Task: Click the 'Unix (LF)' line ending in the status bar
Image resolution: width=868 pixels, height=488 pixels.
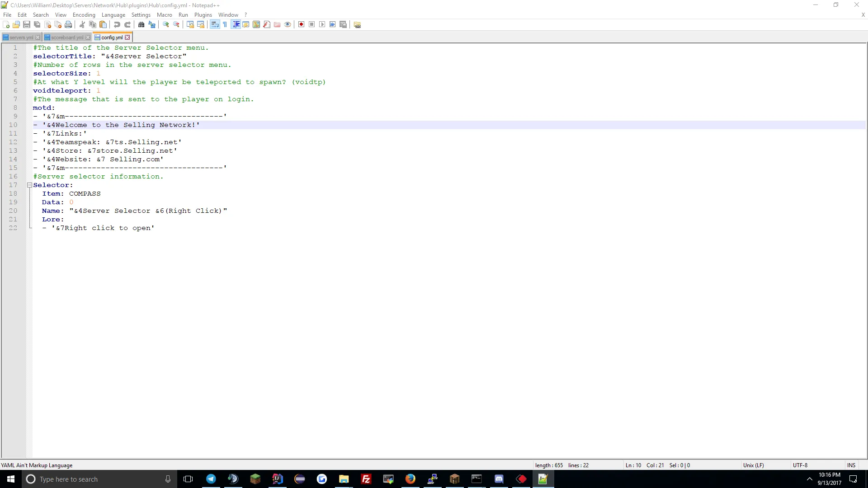Action: pos(753,465)
